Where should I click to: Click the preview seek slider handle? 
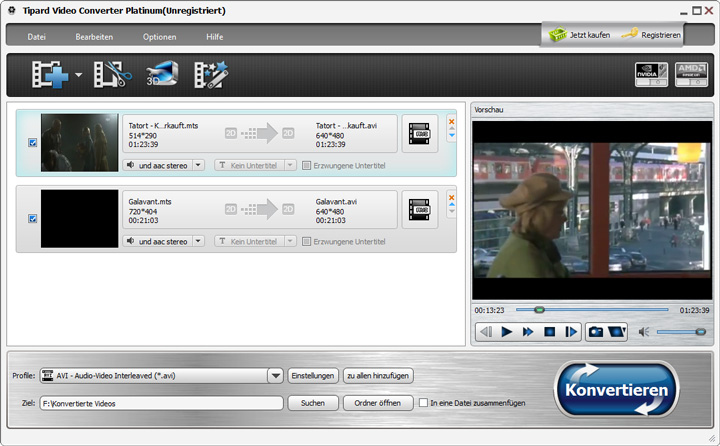[540, 310]
